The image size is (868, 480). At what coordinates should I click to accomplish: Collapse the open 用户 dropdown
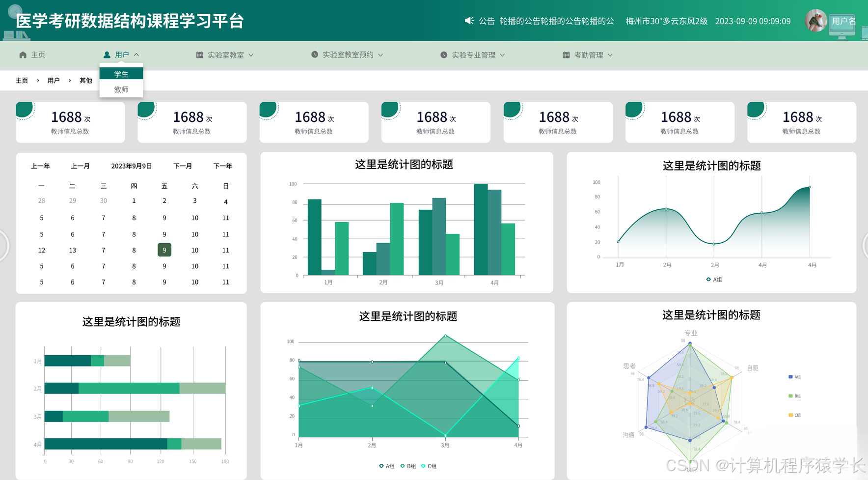tap(122, 54)
